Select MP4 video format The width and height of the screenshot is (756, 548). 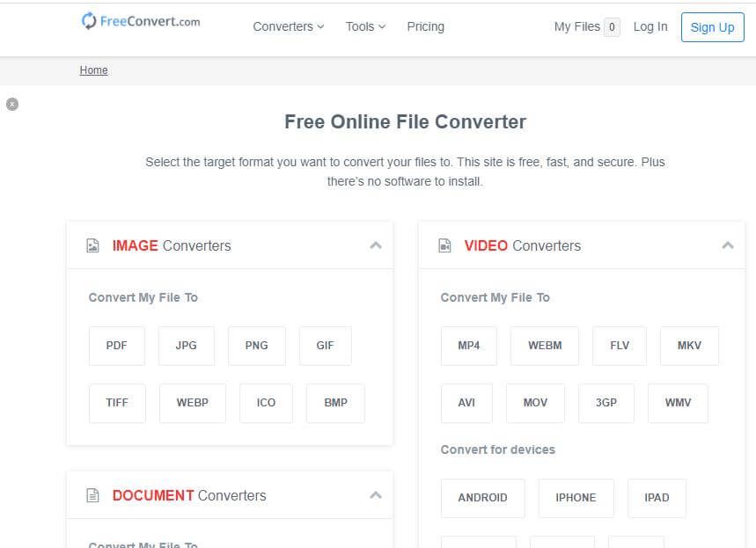(468, 346)
